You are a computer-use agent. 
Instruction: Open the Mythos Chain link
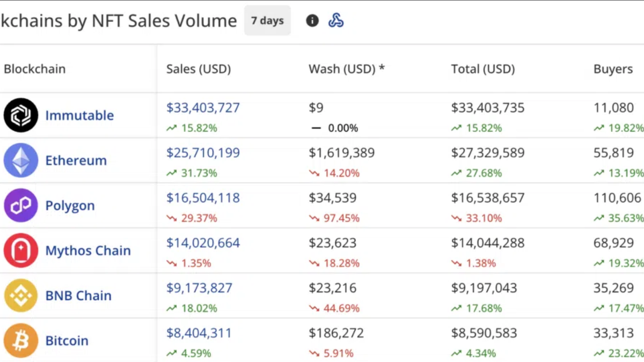88,251
